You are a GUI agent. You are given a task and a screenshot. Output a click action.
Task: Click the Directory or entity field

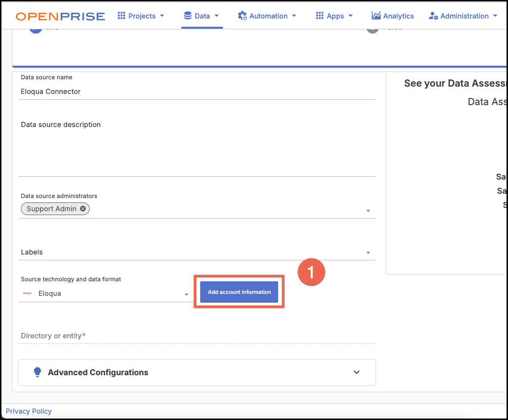point(197,336)
